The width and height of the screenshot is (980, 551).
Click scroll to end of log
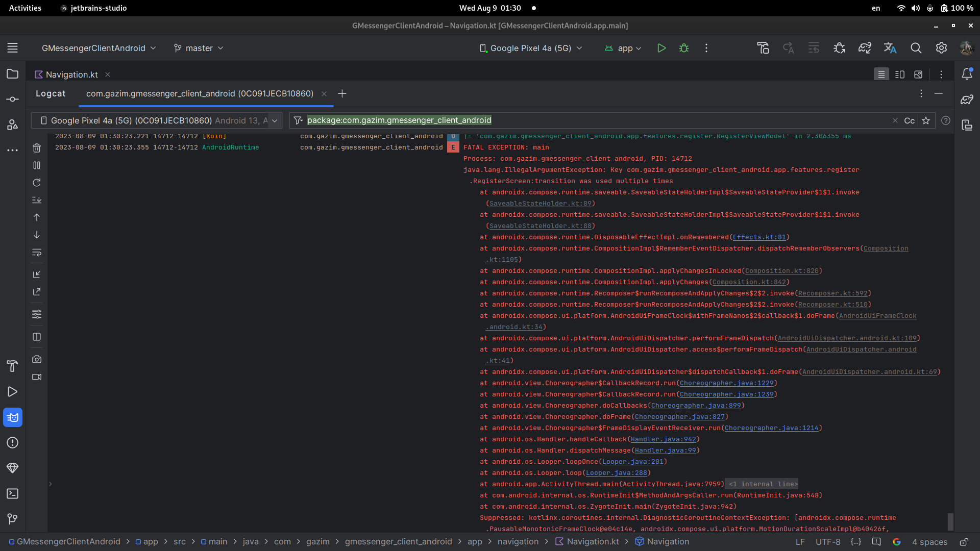click(x=37, y=200)
